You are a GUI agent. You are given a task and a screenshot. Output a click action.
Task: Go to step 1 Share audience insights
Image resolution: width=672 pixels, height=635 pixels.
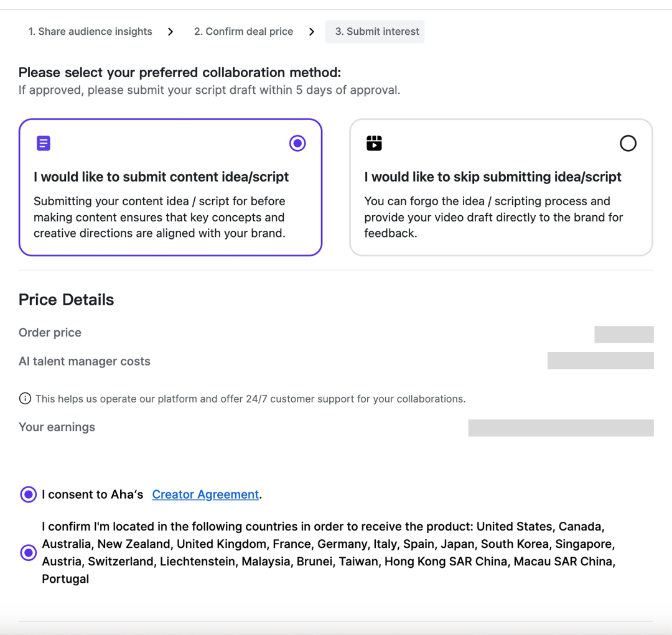[x=90, y=32]
